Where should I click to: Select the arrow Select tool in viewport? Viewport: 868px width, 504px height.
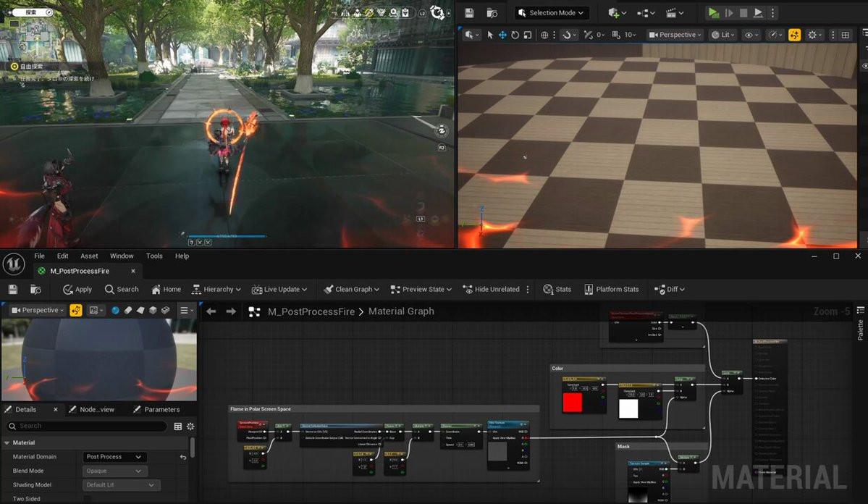point(490,35)
